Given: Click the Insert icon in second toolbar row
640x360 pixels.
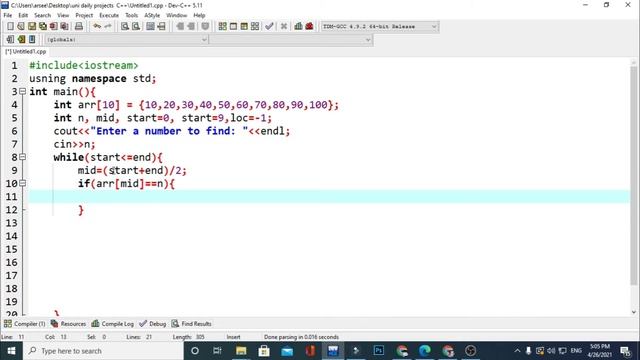Looking at the screenshot, I should [x=10, y=40].
